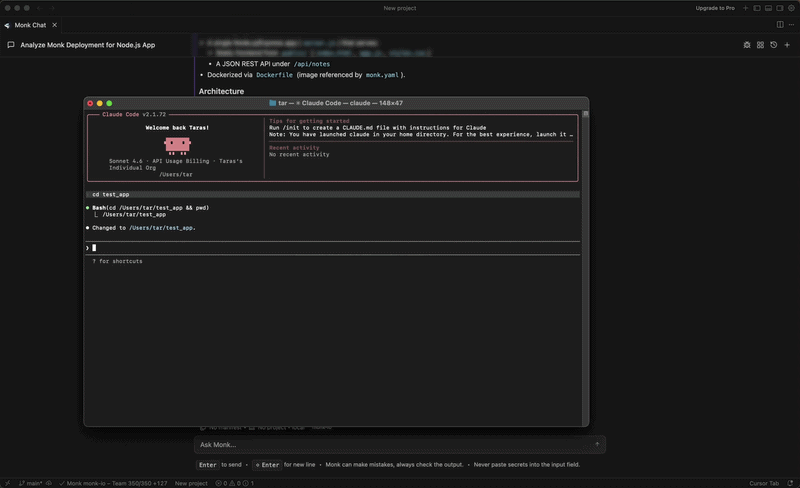Click the shift Enter for new line hint
Viewport: 800px width, 488px height.
[284, 465]
